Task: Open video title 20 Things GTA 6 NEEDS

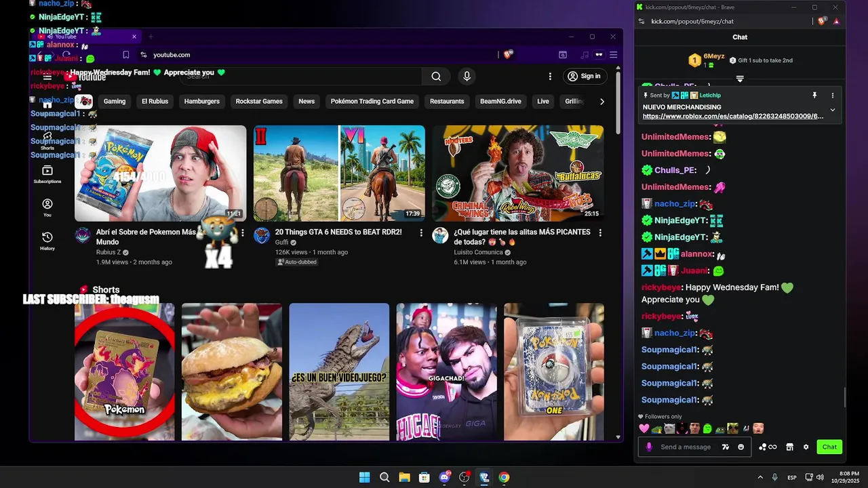Action: click(338, 232)
